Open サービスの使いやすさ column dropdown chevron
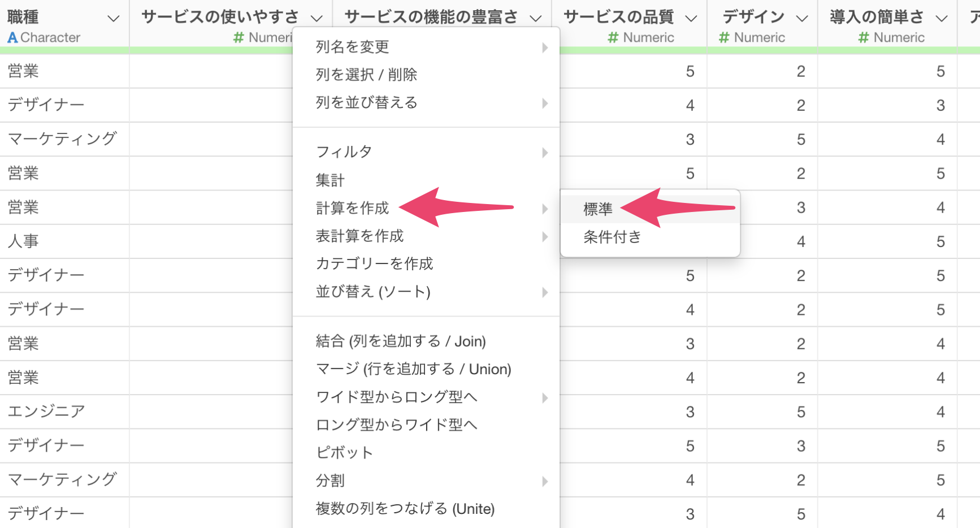The width and height of the screenshot is (980, 528). point(316,19)
